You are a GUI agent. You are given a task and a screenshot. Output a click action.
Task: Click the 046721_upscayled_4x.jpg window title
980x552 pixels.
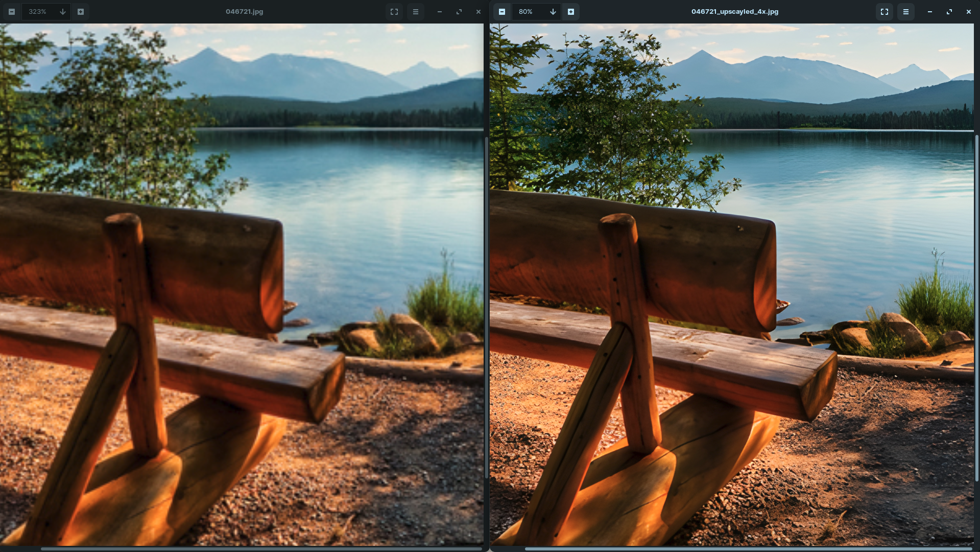734,12
